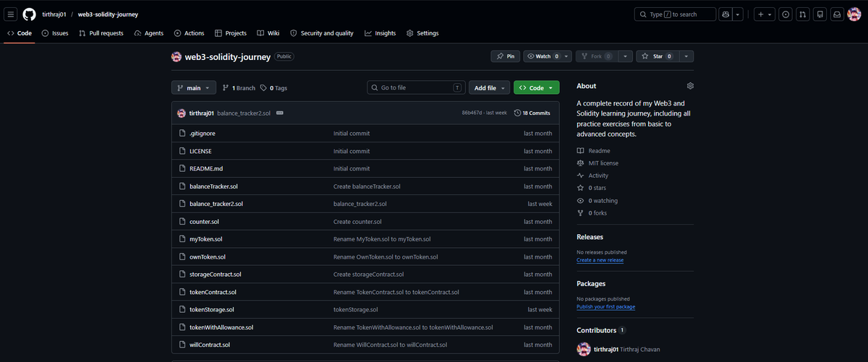868x362 pixels.
Task: Open the 18 Commits history link
Action: [x=532, y=113]
